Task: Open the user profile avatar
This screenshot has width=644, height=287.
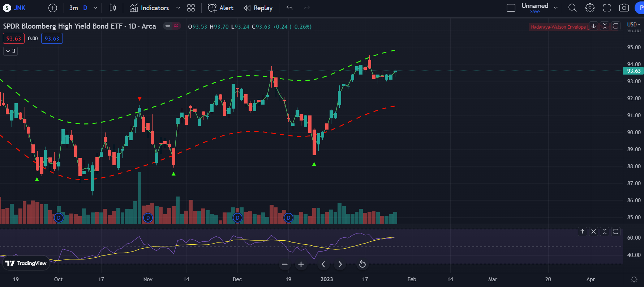Action: point(640,8)
